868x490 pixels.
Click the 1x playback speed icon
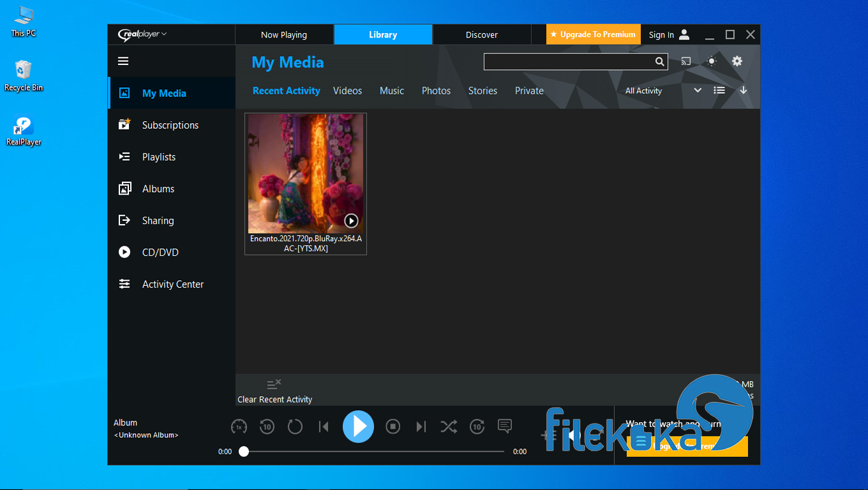[x=239, y=427]
